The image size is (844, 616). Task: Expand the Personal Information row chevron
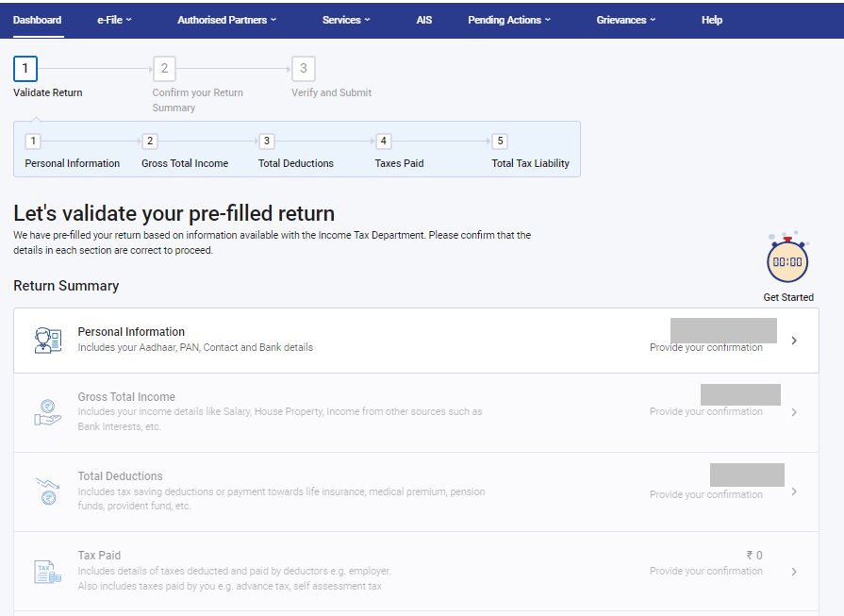tap(794, 340)
